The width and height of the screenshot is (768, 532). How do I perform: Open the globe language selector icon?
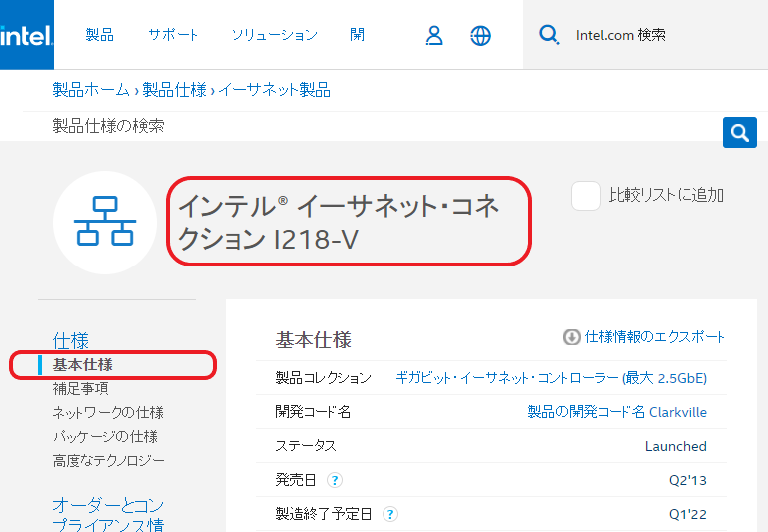[481, 35]
